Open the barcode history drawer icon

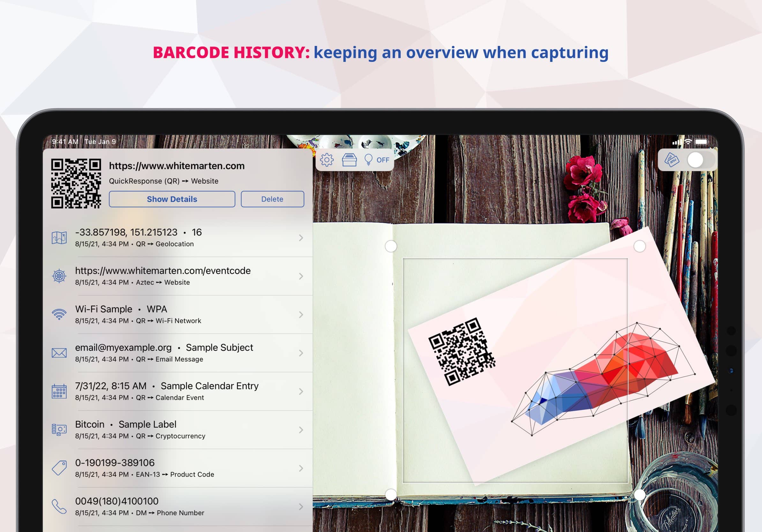tap(349, 160)
